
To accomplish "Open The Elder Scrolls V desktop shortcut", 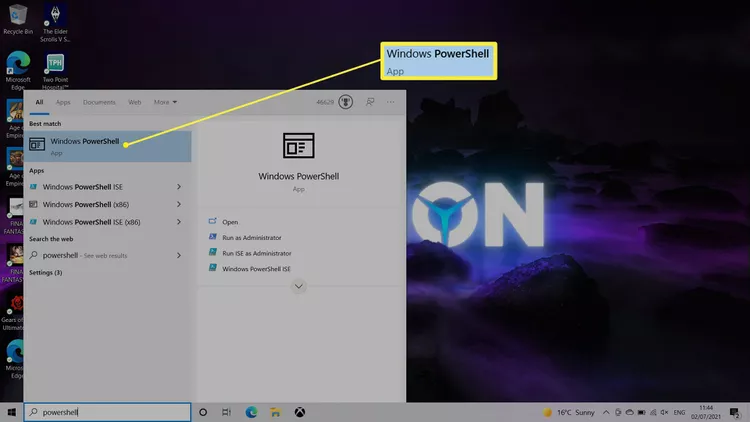I will (x=55, y=23).
